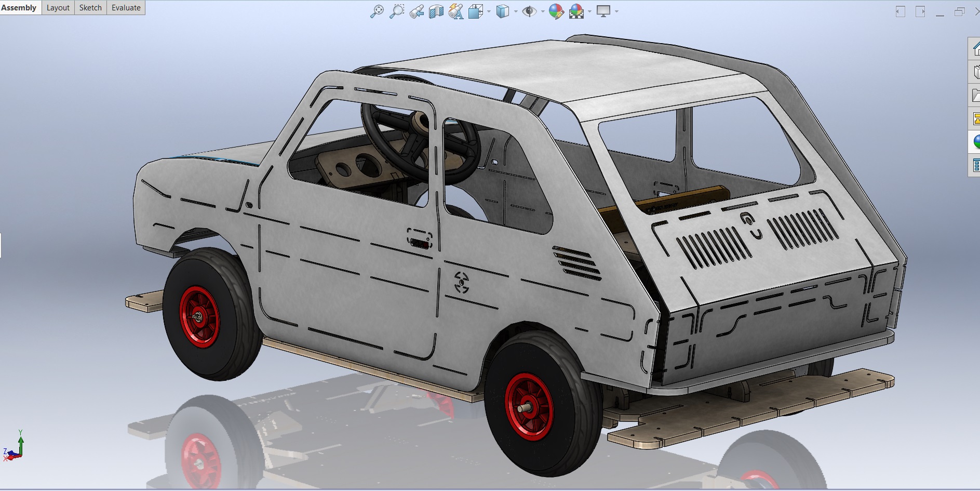The height and width of the screenshot is (491, 980).
Task: Click the collapse left panel icon
Action: 901,11
